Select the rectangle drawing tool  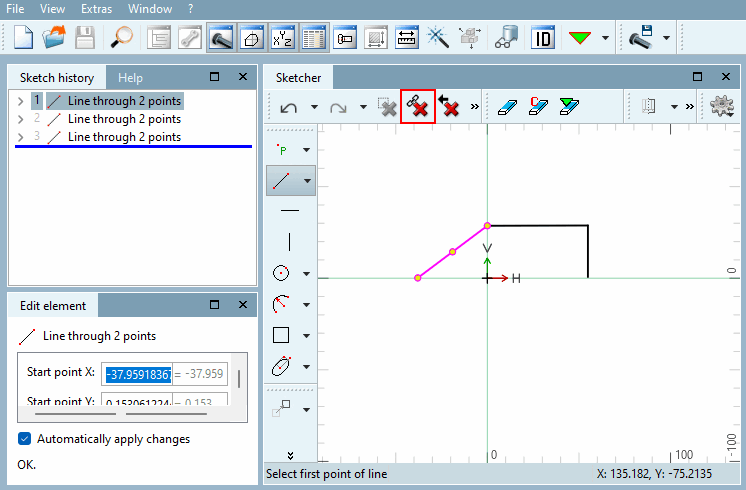281,335
